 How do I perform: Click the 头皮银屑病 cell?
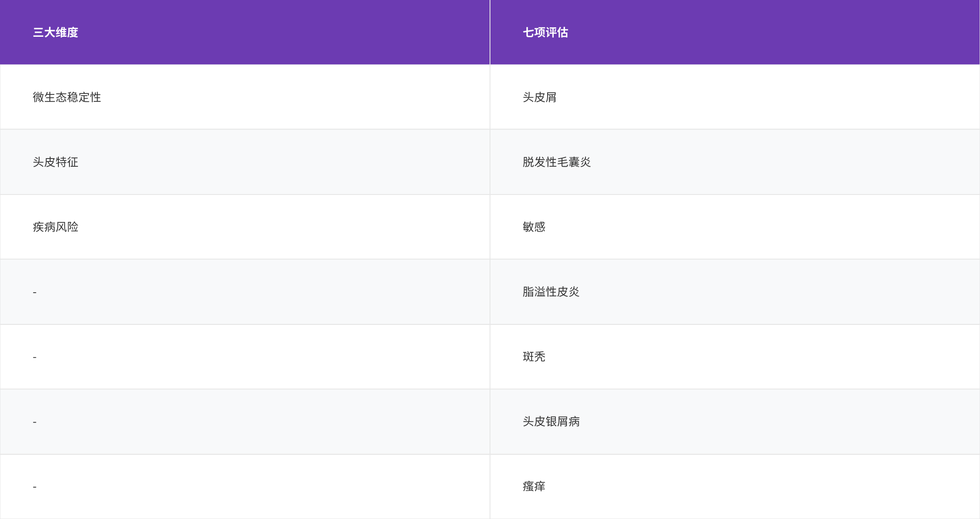point(551,421)
